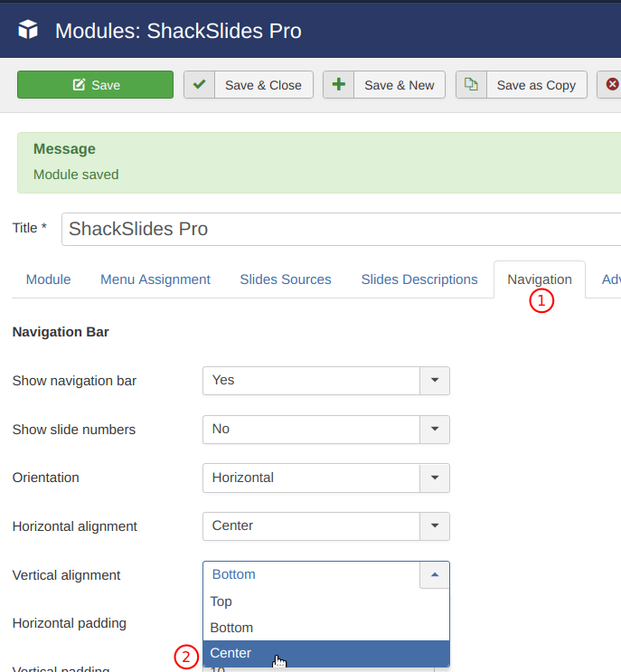Viewport: 621px width, 672px height.
Task: Click the Horizontal alignment label
Action: click(74, 526)
